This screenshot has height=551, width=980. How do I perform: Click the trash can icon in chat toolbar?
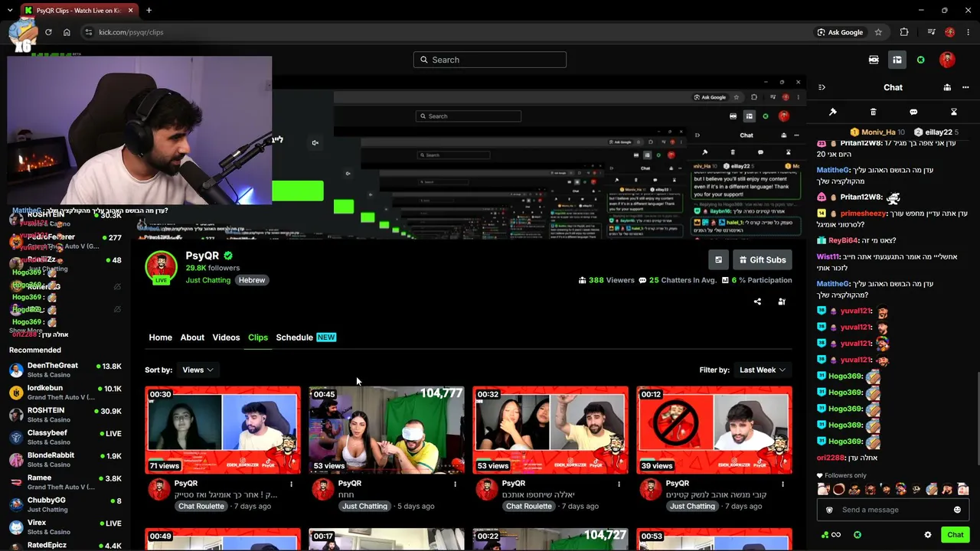[873, 112]
